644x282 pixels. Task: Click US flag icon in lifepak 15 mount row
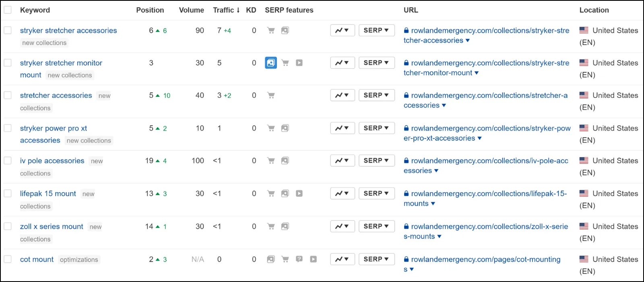pyautogui.click(x=584, y=193)
